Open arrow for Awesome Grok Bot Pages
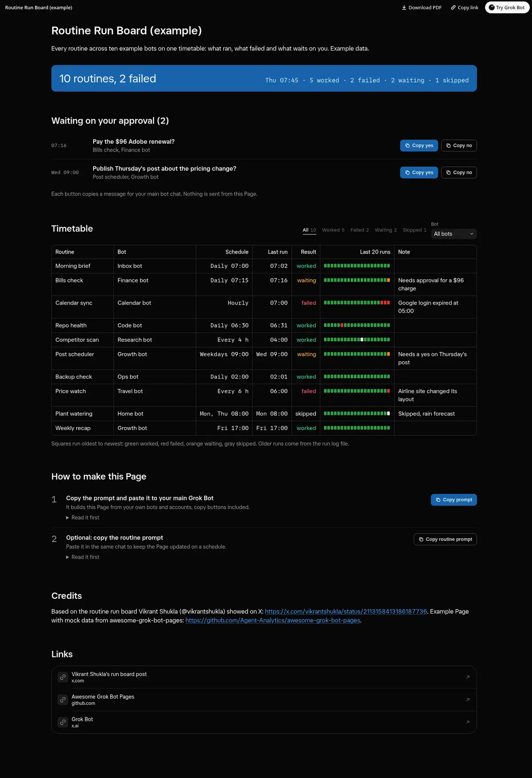Screen dimensions: 532x778 coord(468,700)
